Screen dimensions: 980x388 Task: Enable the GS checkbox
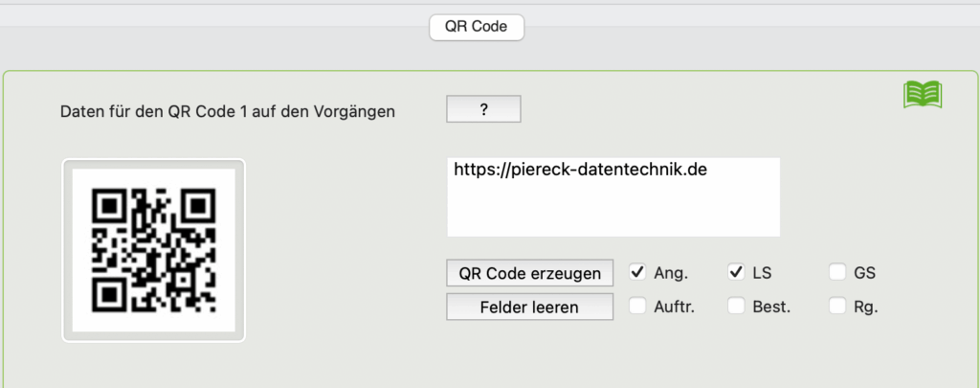[x=837, y=273]
